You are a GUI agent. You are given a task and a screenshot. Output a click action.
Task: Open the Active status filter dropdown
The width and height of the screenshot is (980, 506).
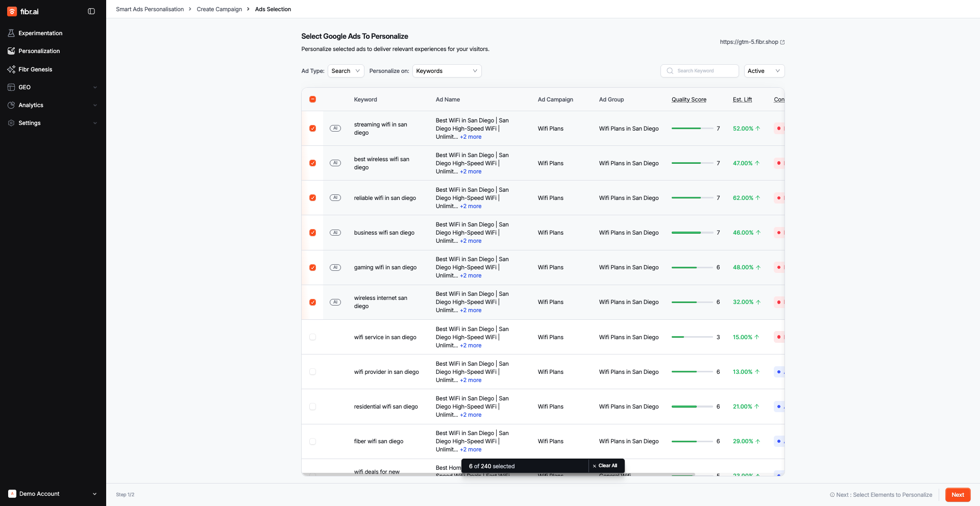764,71
